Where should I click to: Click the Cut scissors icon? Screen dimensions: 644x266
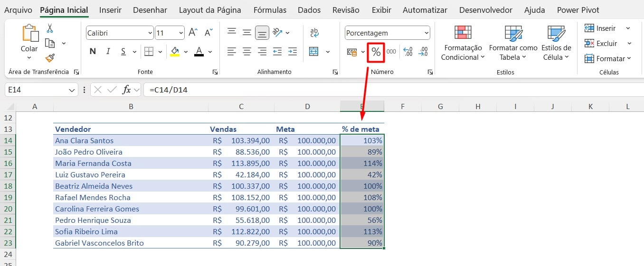pyautogui.click(x=50, y=28)
